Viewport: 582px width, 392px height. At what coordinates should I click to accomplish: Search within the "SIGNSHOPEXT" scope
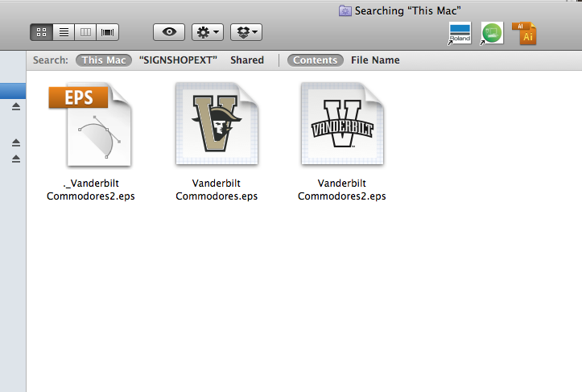pyautogui.click(x=178, y=60)
